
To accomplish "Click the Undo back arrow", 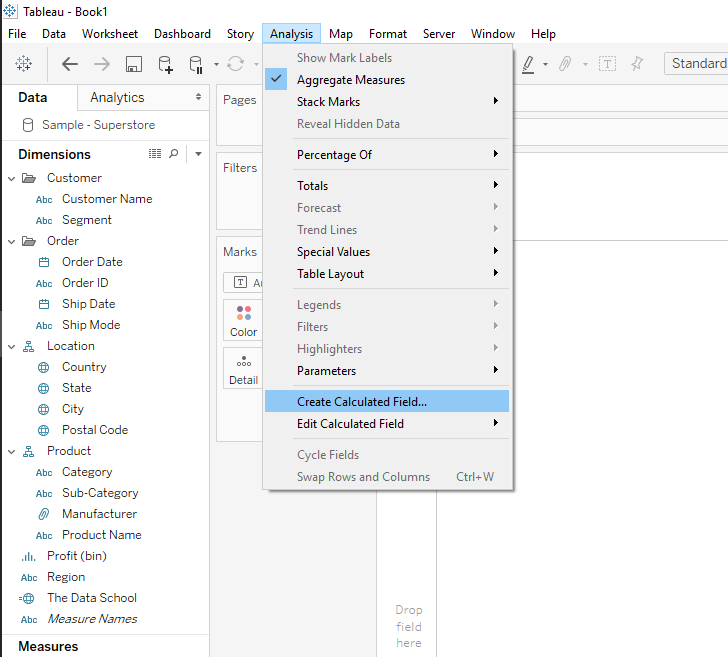I will point(69,64).
